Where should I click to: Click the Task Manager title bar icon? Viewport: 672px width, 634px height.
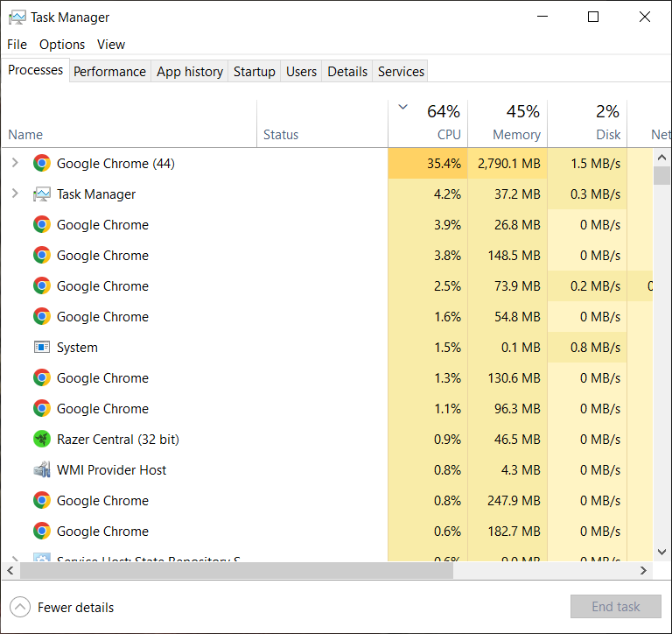pos(17,18)
